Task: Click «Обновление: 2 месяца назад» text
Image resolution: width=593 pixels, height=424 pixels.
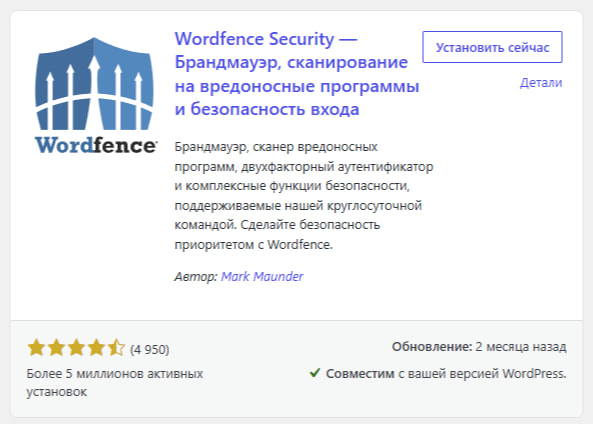Action: [x=479, y=346]
